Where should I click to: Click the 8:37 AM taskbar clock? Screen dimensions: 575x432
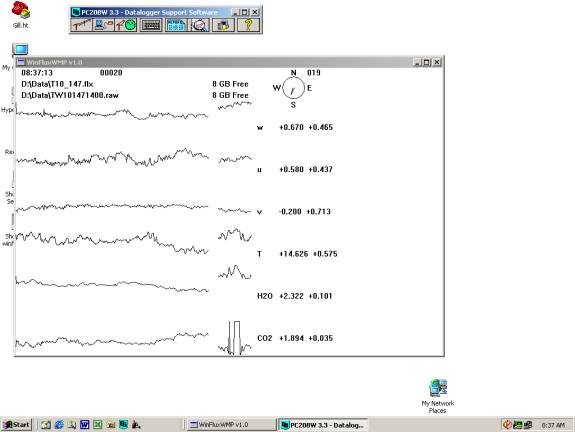pyautogui.click(x=553, y=425)
